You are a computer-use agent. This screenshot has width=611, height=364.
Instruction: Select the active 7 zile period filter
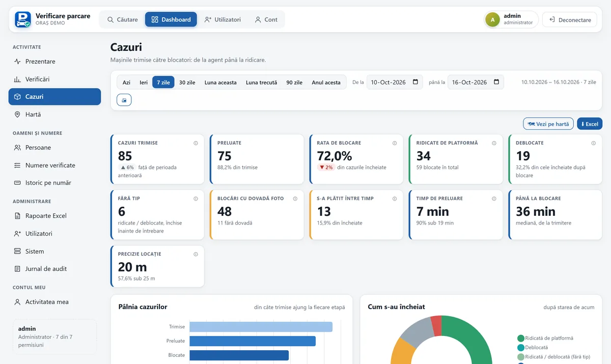coord(163,82)
